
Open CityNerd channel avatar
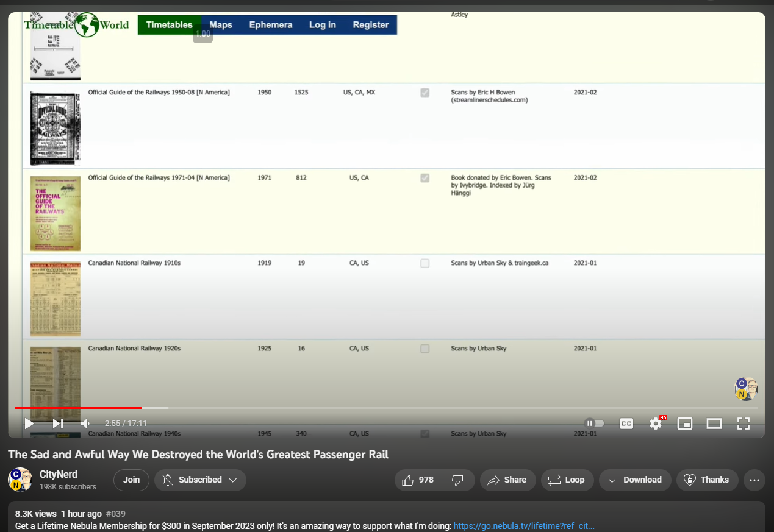pyautogui.click(x=20, y=480)
